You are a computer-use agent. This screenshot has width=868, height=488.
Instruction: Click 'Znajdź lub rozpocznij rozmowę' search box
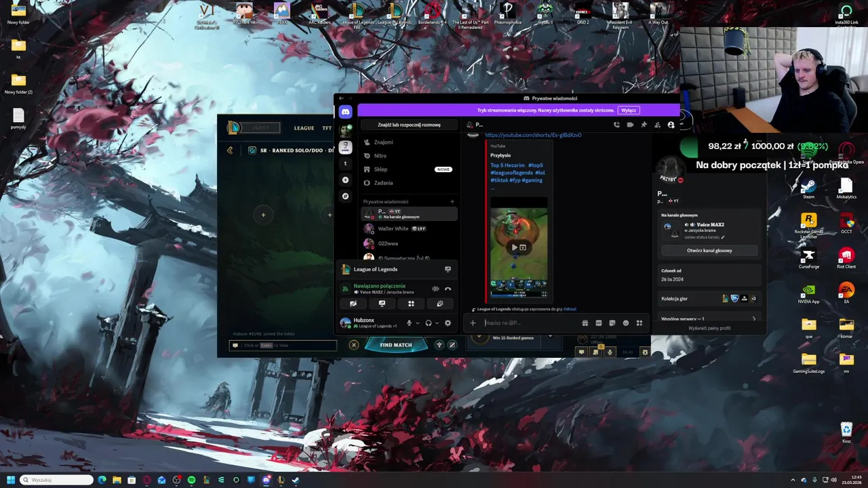pos(409,125)
